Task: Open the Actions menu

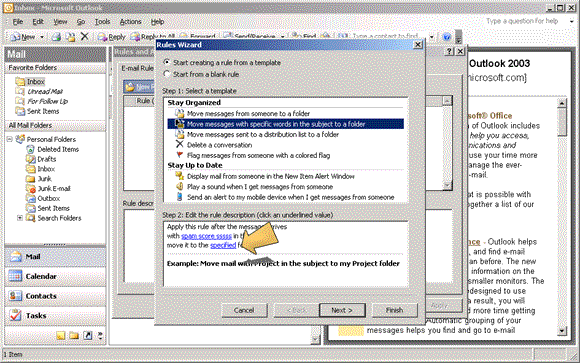Action: click(131, 21)
